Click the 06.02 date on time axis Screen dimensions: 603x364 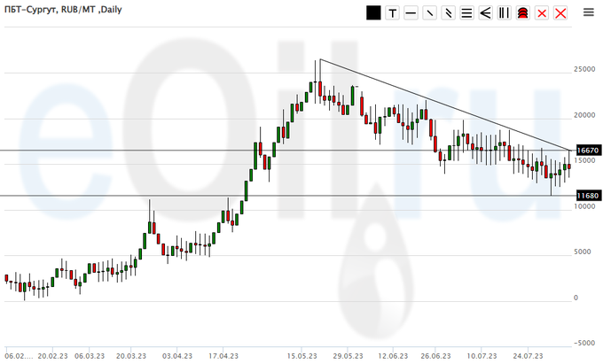pos(19,355)
